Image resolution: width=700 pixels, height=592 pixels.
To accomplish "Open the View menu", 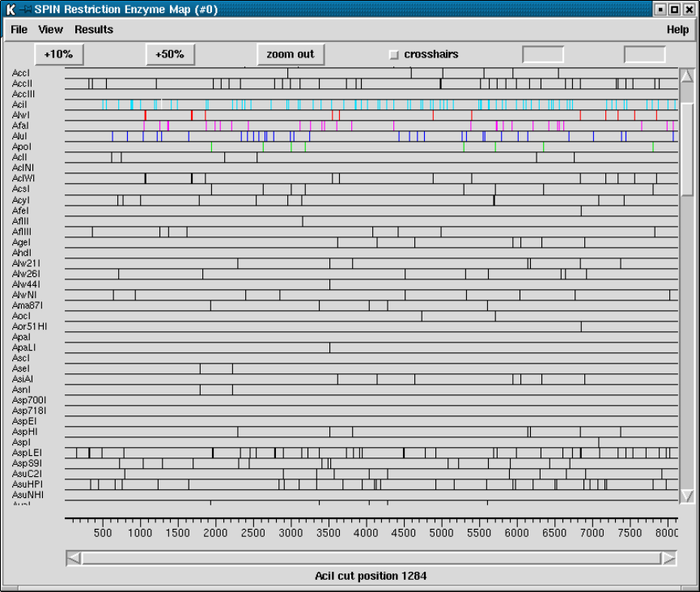I will click(x=50, y=30).
